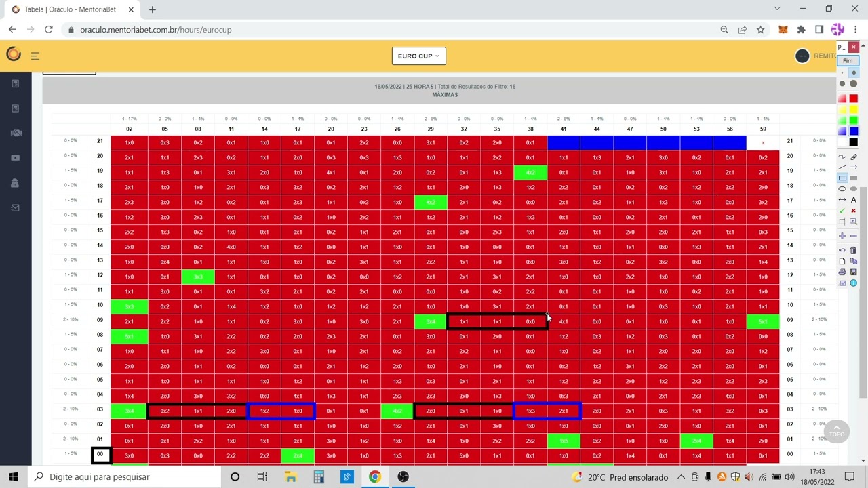The height and width of the screenshot is (488, 868).
Task: Choose the smallest pen size dot
Action: point(842,73)
